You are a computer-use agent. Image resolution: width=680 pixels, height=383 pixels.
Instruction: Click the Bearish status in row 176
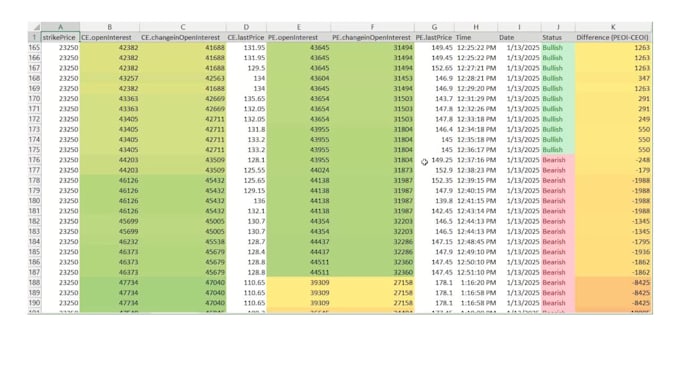[558, 160]
